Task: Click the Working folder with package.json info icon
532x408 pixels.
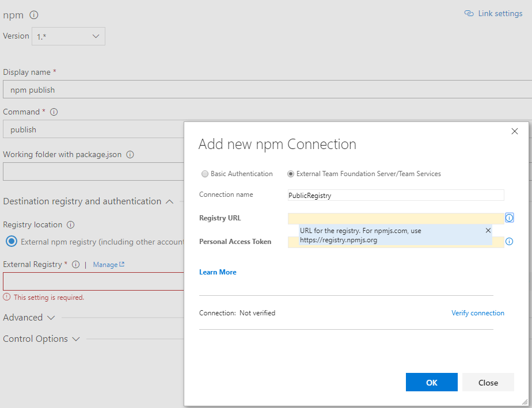Action: (x=130, y=154)
